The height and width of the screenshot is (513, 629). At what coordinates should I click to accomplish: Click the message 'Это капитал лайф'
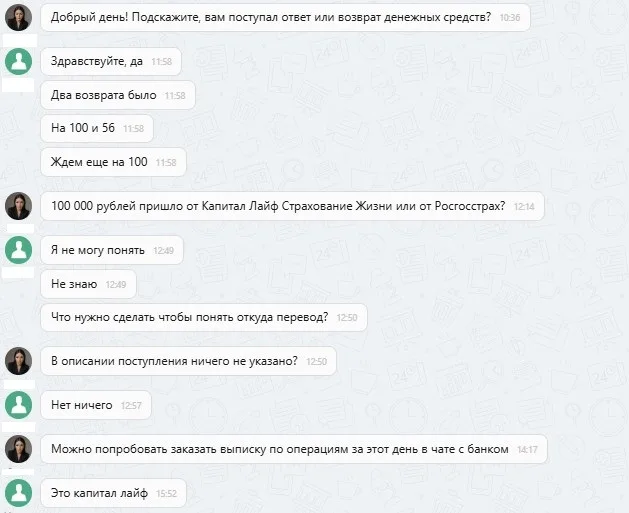click(114, 493)
